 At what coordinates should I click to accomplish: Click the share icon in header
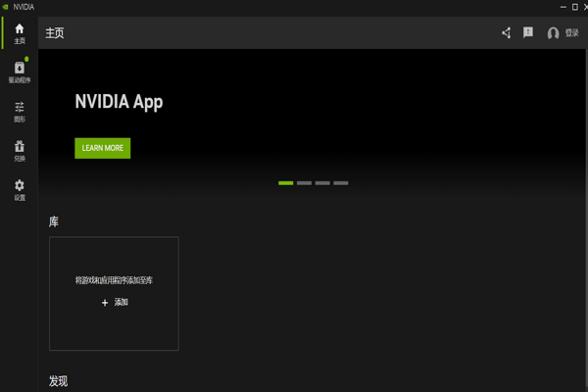(x=507, y=32)
